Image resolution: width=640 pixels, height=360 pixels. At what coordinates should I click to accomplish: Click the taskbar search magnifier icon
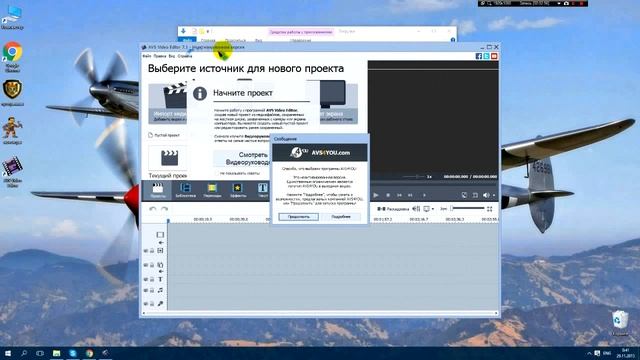(x=24, y=353)
